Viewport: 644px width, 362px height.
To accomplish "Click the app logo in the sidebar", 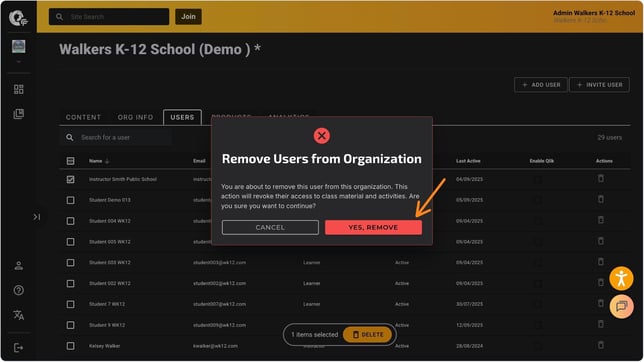I will 18,18.
